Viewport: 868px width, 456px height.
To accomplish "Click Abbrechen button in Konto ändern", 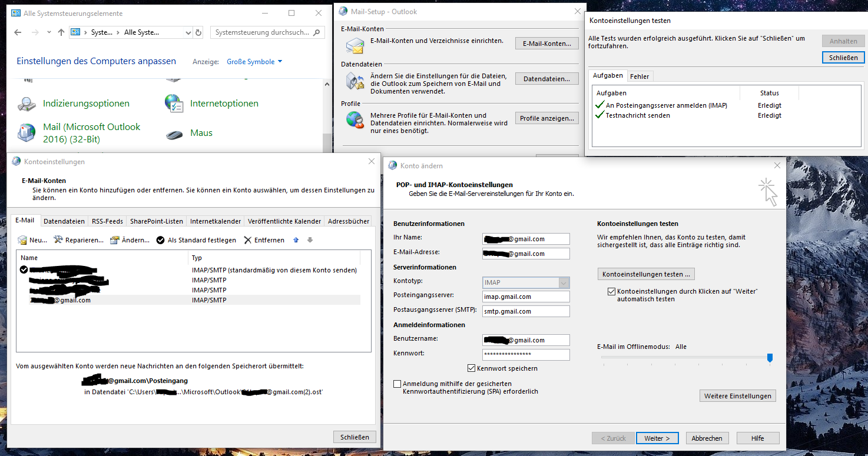I will click(x=707, y=438).
